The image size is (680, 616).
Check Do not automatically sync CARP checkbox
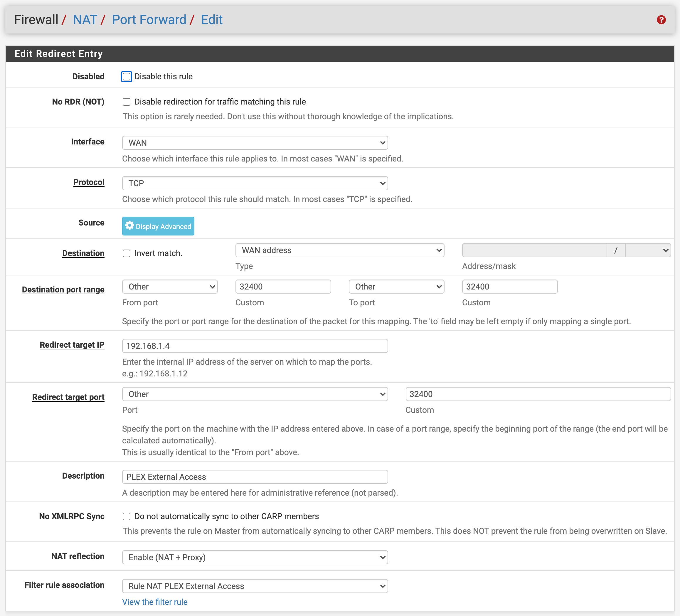point(127,516)
